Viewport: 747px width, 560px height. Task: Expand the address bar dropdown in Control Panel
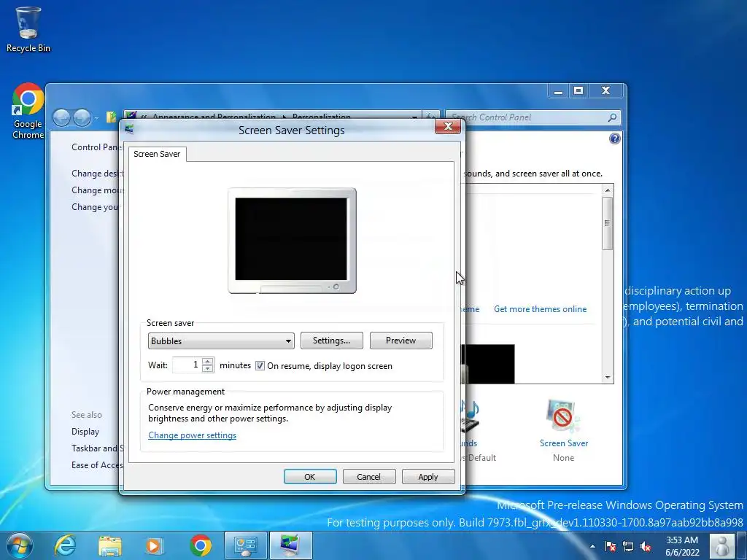point(414,117)
